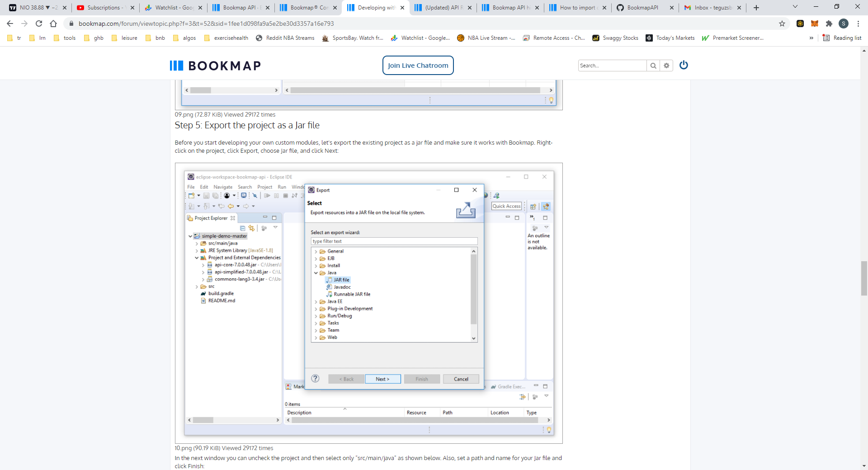
Task: Expand the Plug-in Development category
Action: [x=316, y=309]
